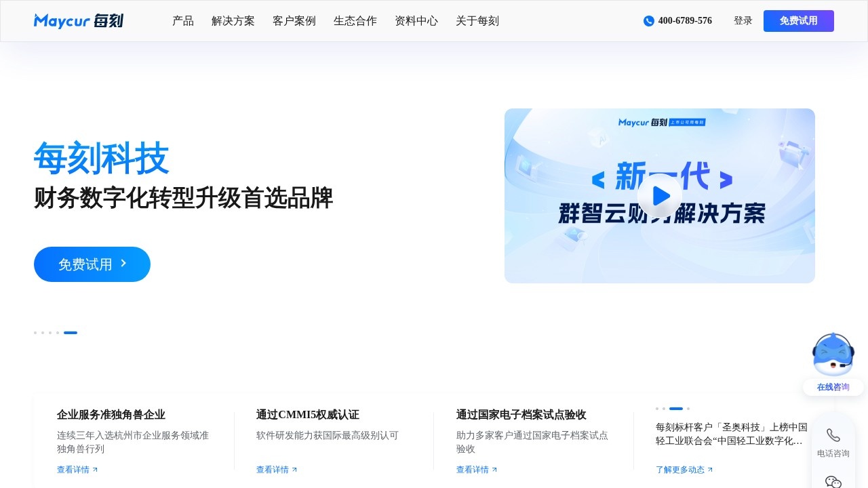This screenshot has width=868, height=488.
Task: Open the 在线咨询 mascot chat
Action: [x=833, y=354]
